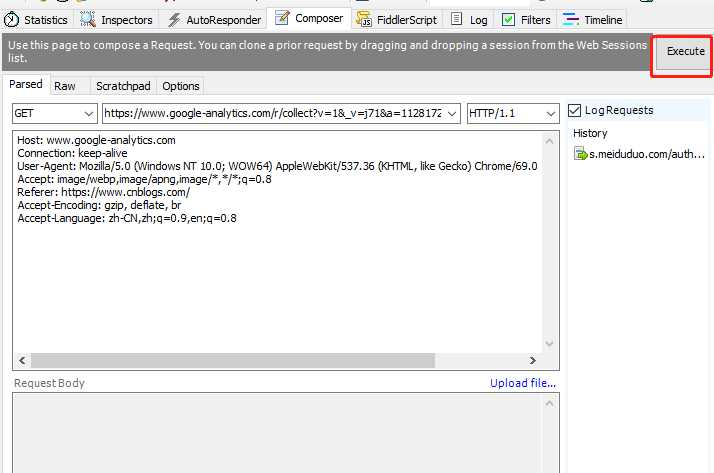Open the Scratchpad sub-tab

click(123, 86)
